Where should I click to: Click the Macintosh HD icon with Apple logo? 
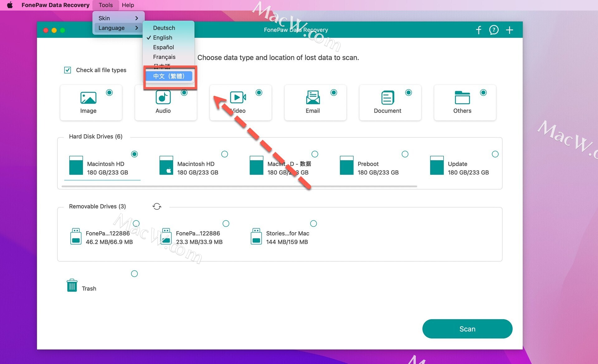pos(166,165)
